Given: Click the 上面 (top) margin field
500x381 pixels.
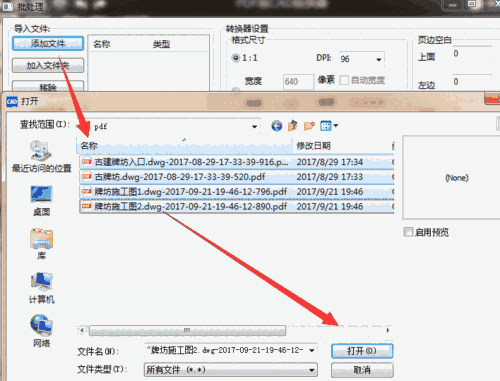Looking at the screenshot, I should coord(472,54).
